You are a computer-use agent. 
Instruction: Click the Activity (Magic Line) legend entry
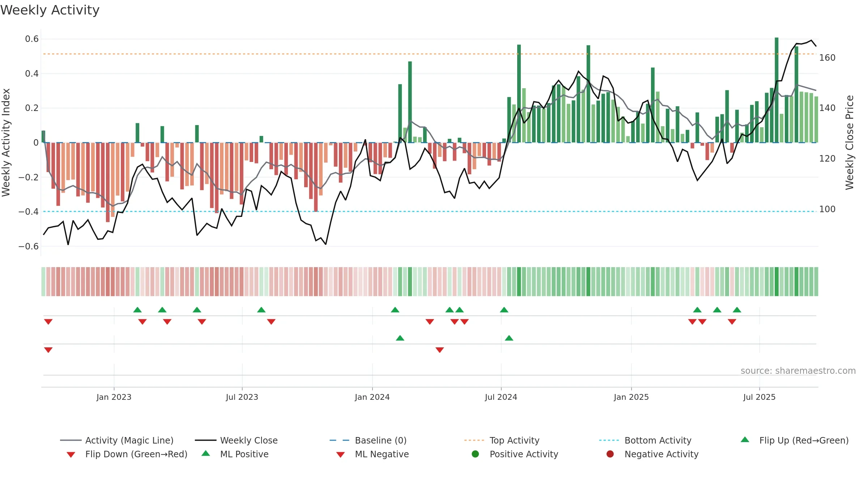click(117, 440)
